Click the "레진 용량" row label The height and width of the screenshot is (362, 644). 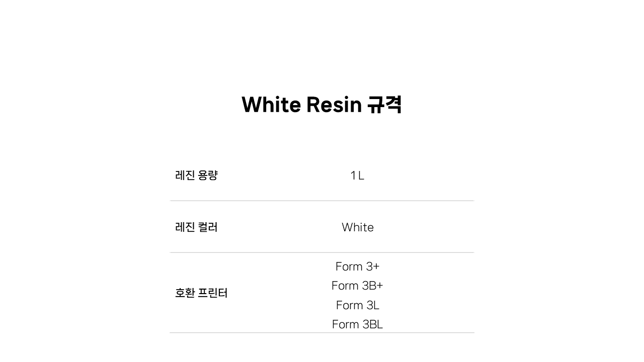pyautogui.click(x=196, y=175)
